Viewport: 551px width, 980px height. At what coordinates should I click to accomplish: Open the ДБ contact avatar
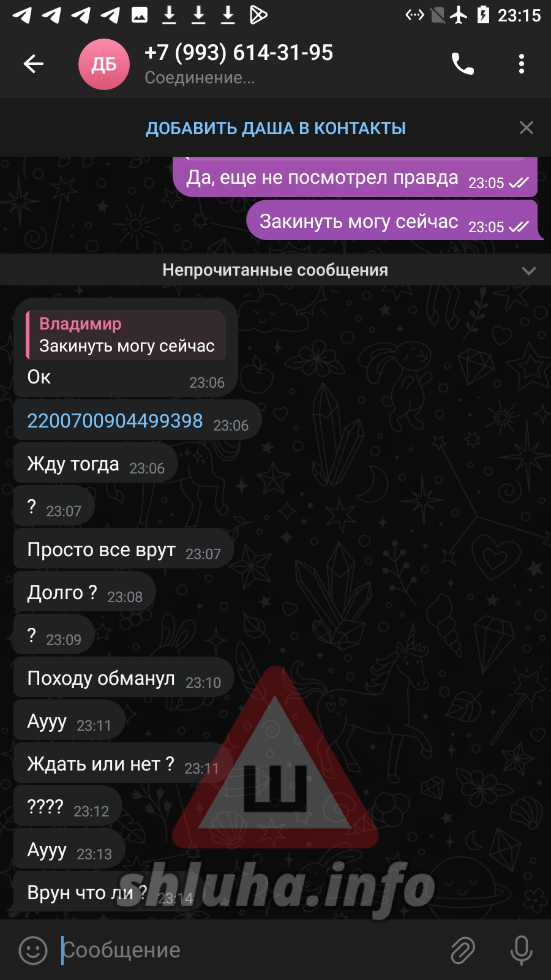(104, 64)
